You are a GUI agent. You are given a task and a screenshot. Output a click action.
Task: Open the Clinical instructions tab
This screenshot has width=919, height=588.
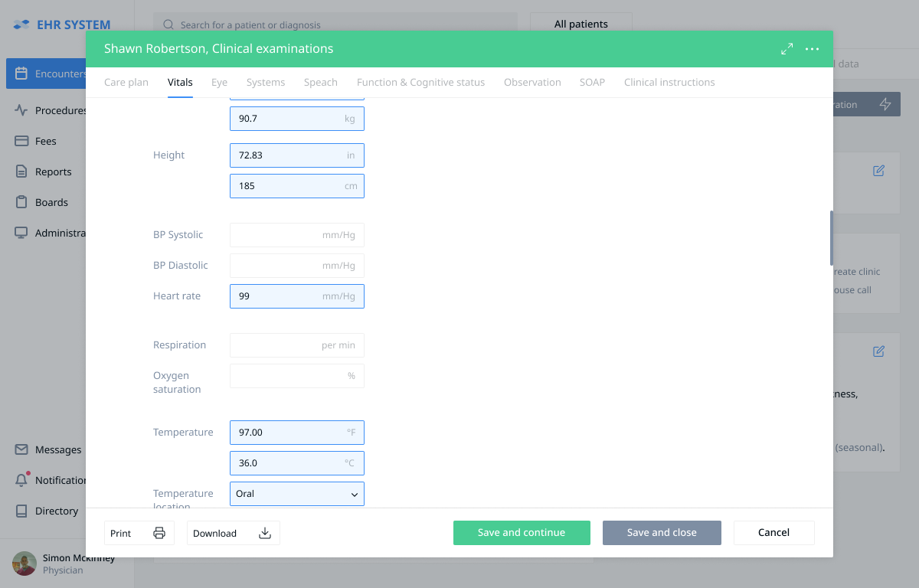[x=669, y=82]
